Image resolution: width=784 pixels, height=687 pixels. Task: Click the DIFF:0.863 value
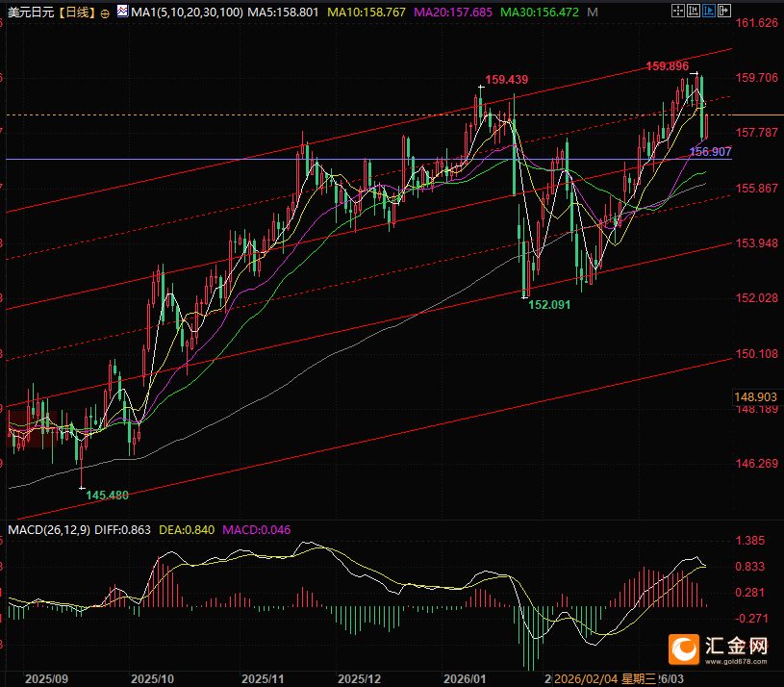(x=122, y=530)
